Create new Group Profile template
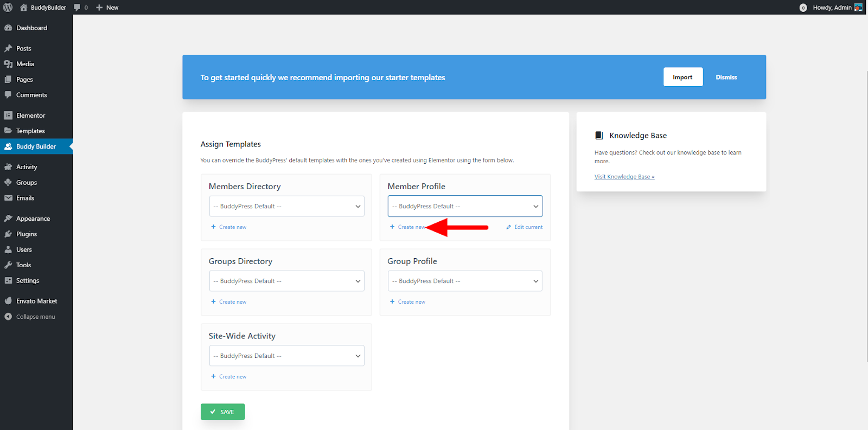868x430 pixels. pyautogui.click(x=408, y=302)
